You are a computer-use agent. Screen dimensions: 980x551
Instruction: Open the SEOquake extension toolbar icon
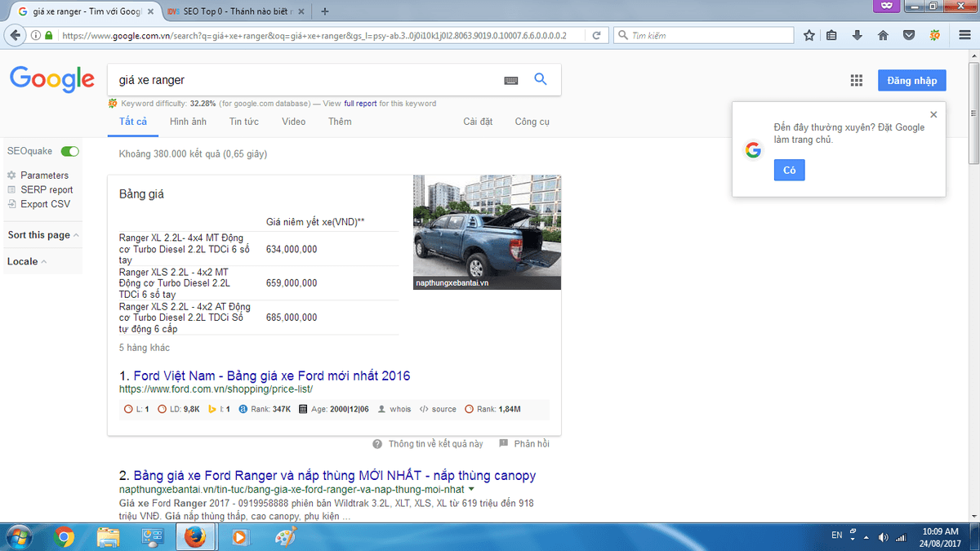click(x=935, y=36)
